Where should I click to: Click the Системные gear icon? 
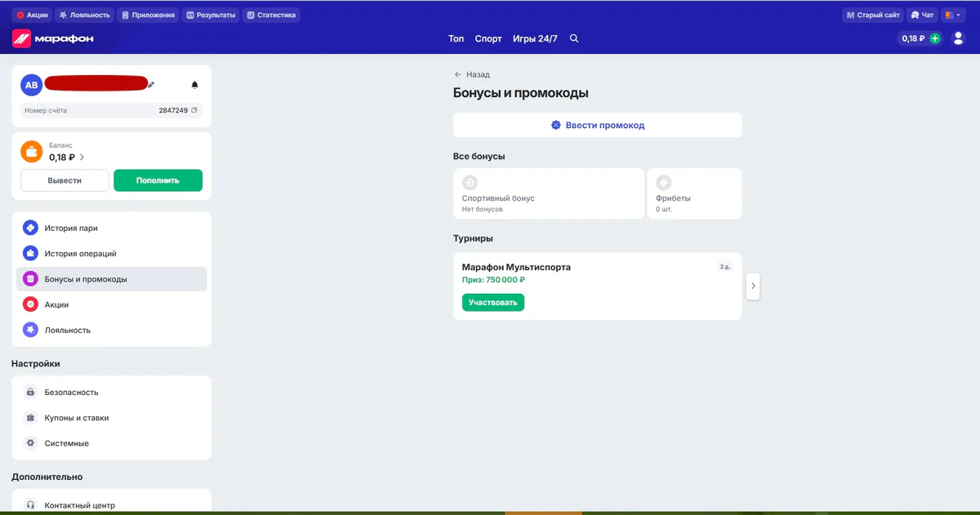point(30,443)
